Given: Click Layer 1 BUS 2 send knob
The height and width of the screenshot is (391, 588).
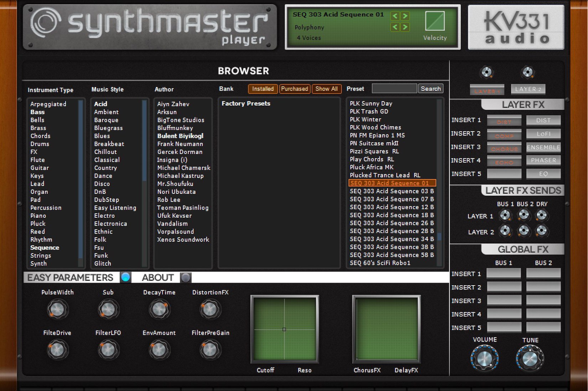Looking at the screenshot, I should coord(523,215).
